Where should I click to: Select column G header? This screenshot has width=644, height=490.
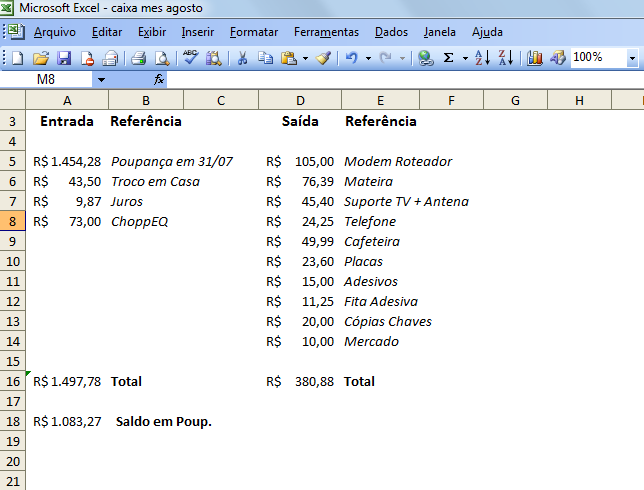pos(515,100)
